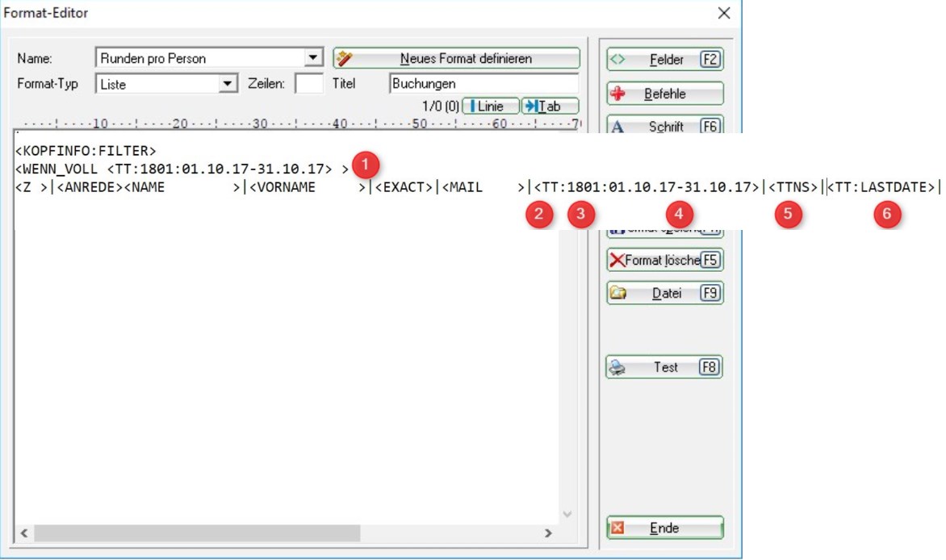946x560 pixels.
Task: Click the scroll left arrow
Action: 24,533
